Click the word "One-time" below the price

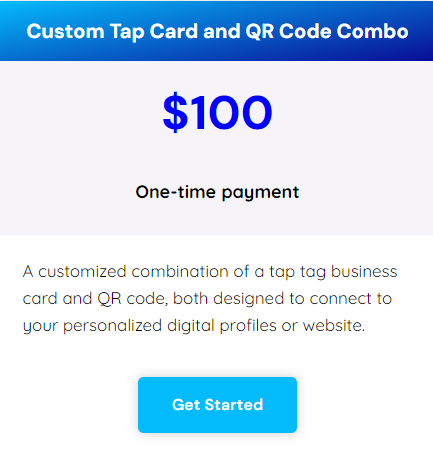(x=175, y=192)
